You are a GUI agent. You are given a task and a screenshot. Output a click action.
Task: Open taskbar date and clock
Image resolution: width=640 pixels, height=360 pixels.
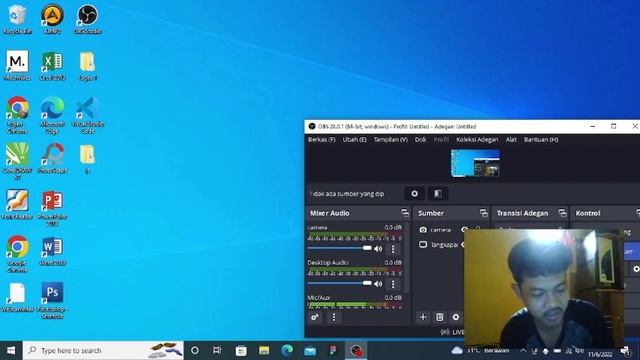point(600,353)
